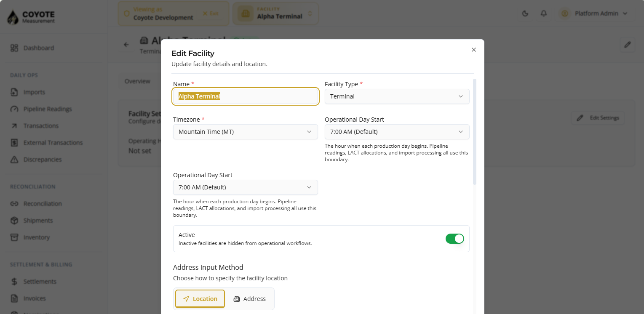Click the Platform Admin avatar icon
Image resolution: width=644 pixels, height=314 pixels.
click(x=564, y=13)
